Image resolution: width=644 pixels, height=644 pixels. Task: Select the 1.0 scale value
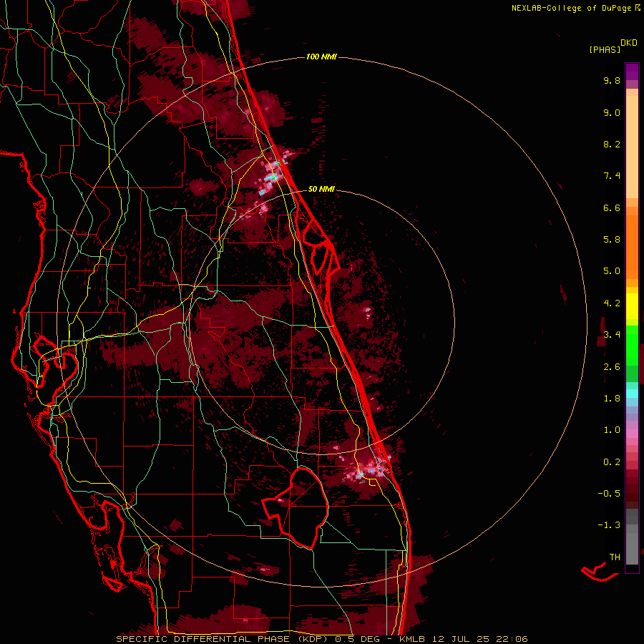(612, 430)
